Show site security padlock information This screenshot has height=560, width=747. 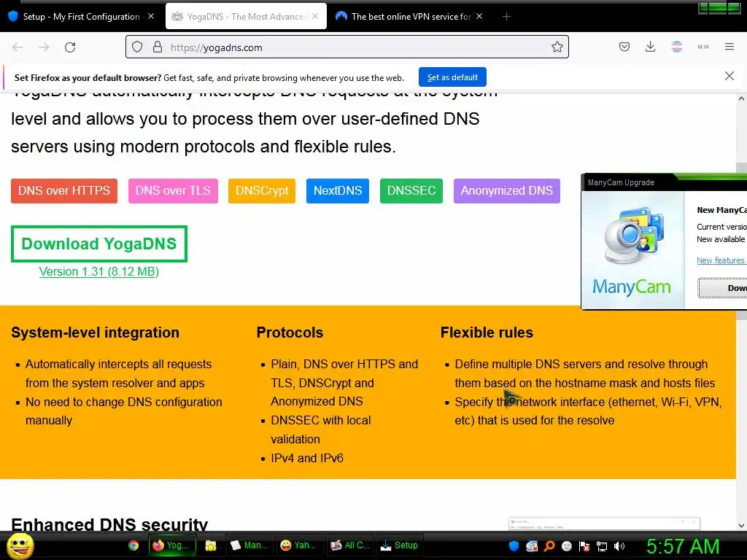click(x=158, y=47)
